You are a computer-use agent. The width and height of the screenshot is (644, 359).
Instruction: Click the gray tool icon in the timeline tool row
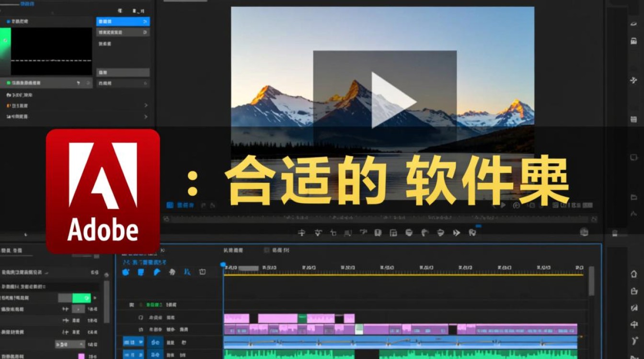click(x=172, y=272)
